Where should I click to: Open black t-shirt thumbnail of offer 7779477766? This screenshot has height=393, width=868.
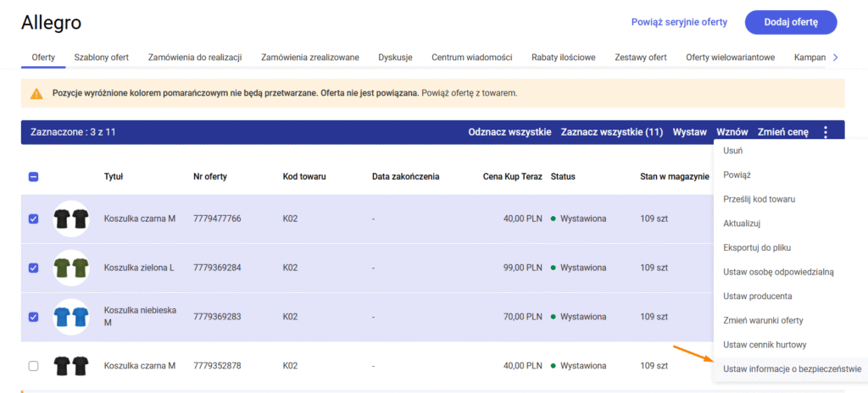[71, 219]
